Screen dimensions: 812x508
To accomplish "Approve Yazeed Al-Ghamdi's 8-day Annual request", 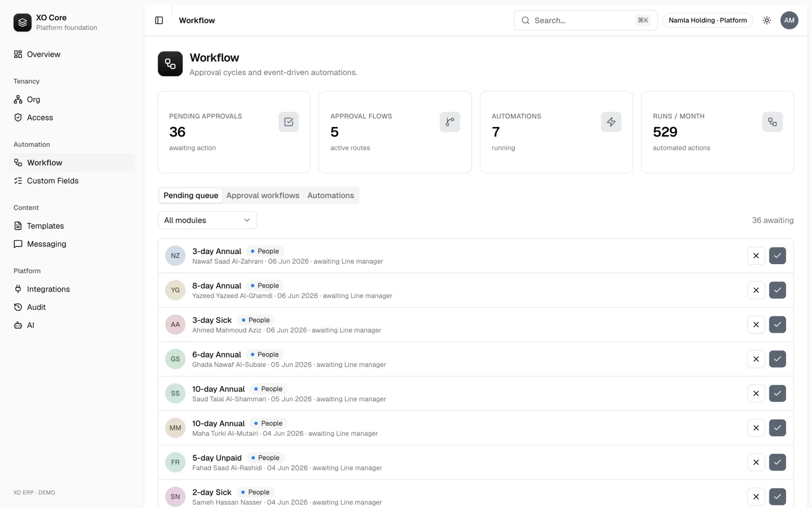I will tap(777, 290).
